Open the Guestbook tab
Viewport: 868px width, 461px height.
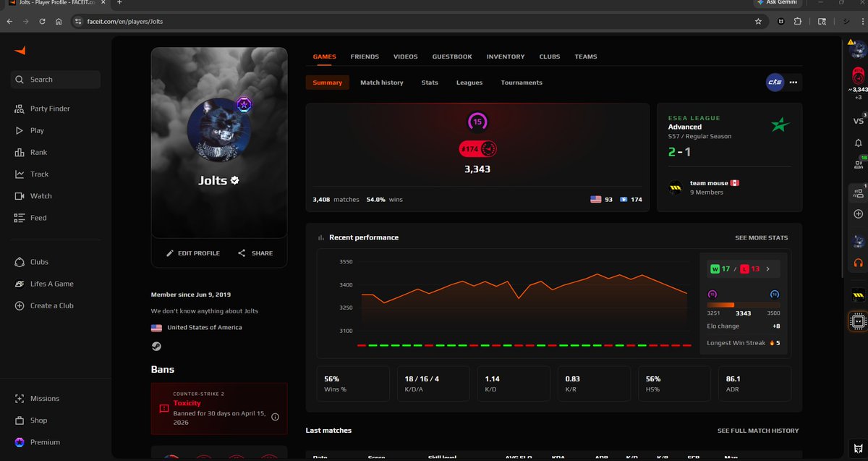pyautogui.click(x=452, y=56)
